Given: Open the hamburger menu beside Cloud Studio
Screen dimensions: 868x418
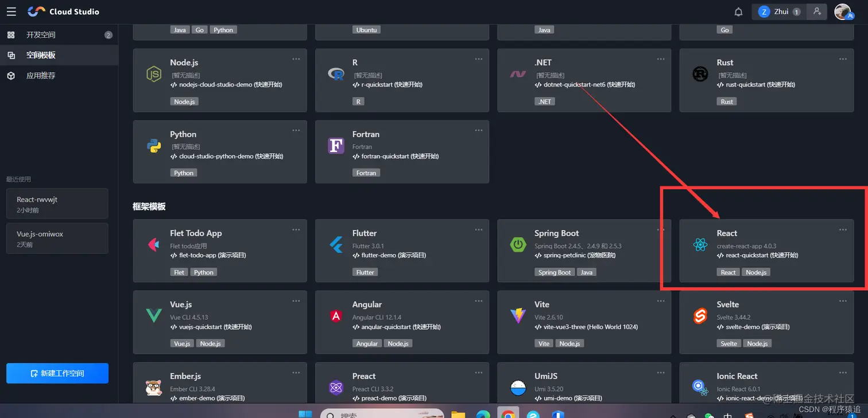Looking at the screenshot, I should [x=11, y=11].
